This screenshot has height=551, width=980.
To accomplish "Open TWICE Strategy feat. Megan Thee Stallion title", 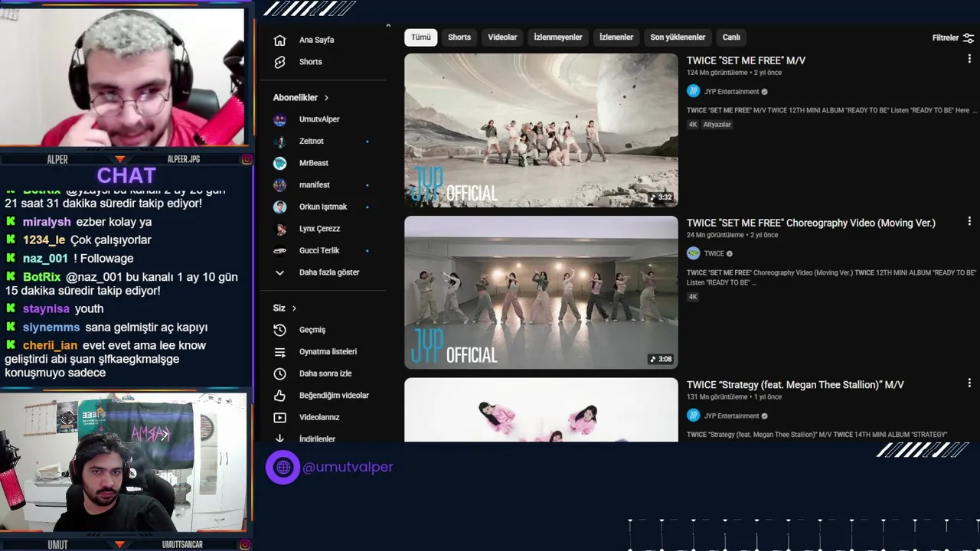I will 795,385.
